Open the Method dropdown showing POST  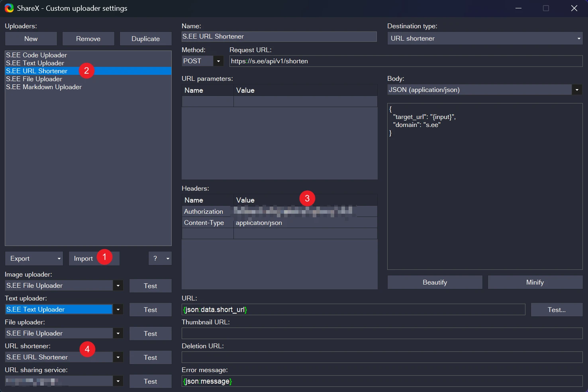218,61
